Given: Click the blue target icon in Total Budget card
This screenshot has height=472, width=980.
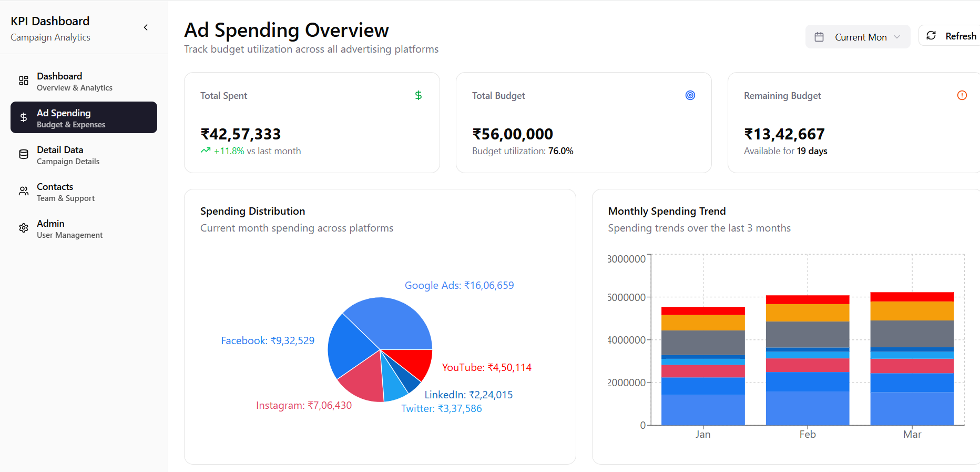Looking at the screenshot, I should point(690,95).
